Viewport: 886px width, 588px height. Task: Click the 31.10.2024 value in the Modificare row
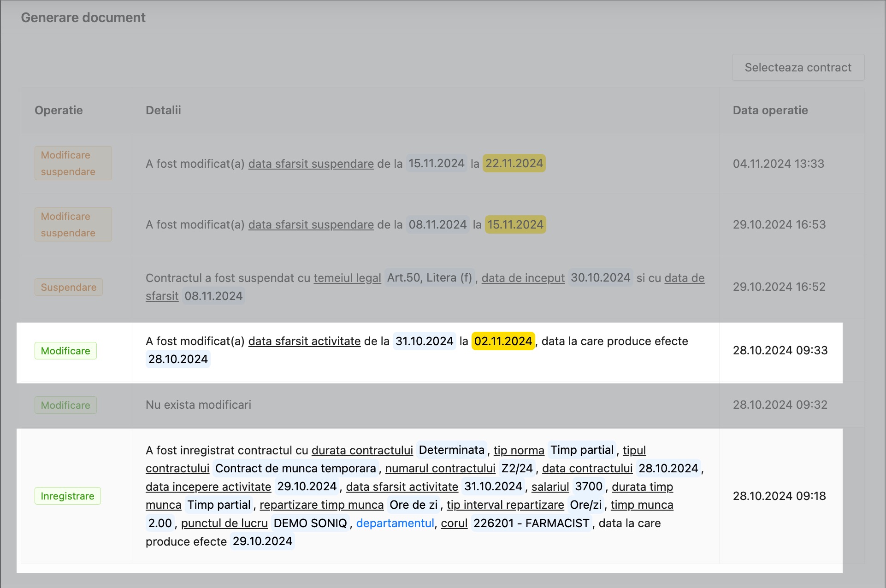424,341
